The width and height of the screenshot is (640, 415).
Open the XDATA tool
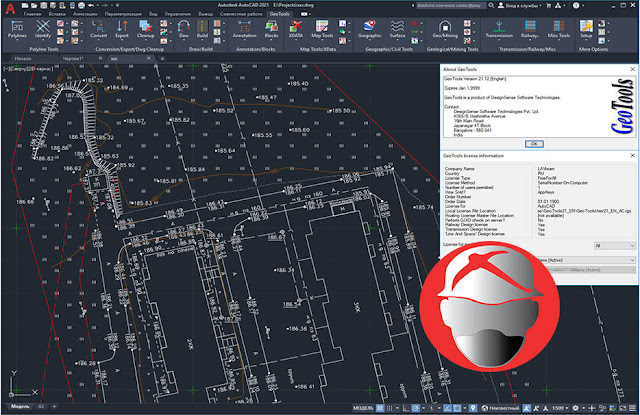pyautogui.click(x=296, y=30)
